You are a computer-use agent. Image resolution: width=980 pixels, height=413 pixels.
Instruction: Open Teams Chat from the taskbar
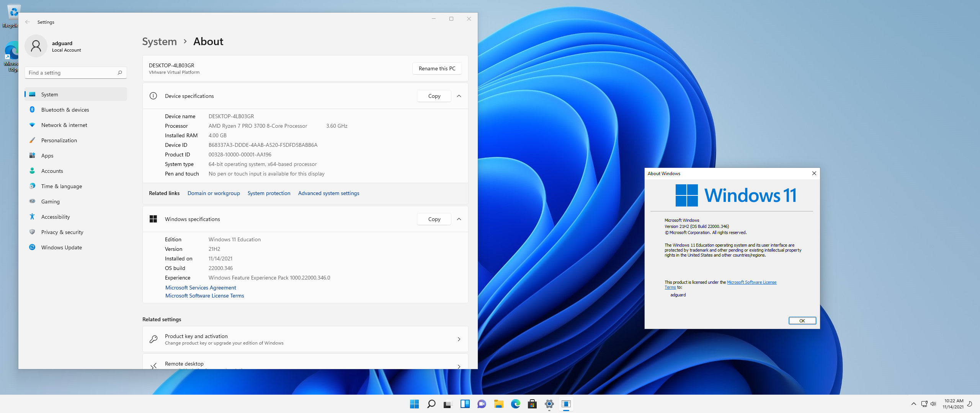[x=482, y=404]
